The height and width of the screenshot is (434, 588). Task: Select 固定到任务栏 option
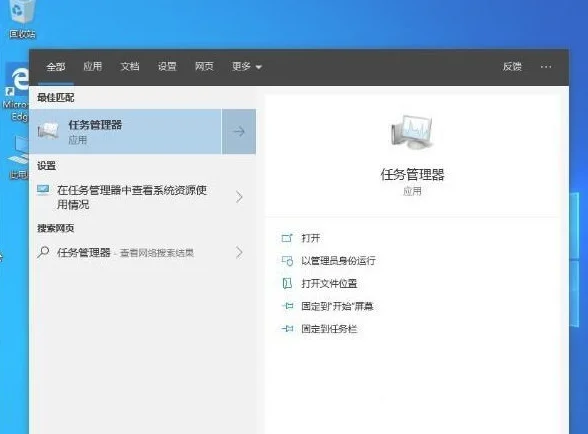[x=329, y=329]
